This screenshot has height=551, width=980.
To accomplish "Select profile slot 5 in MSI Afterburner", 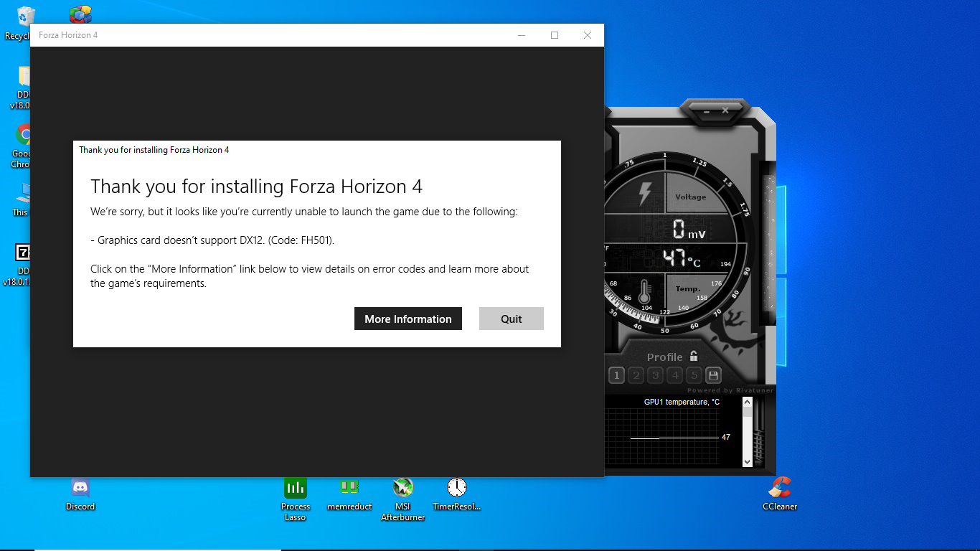I will [x=694, y=375].
